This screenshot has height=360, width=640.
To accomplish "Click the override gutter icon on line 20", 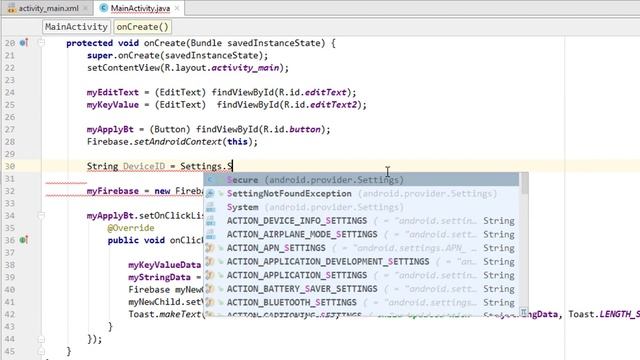I will click(x=24, y=42).
